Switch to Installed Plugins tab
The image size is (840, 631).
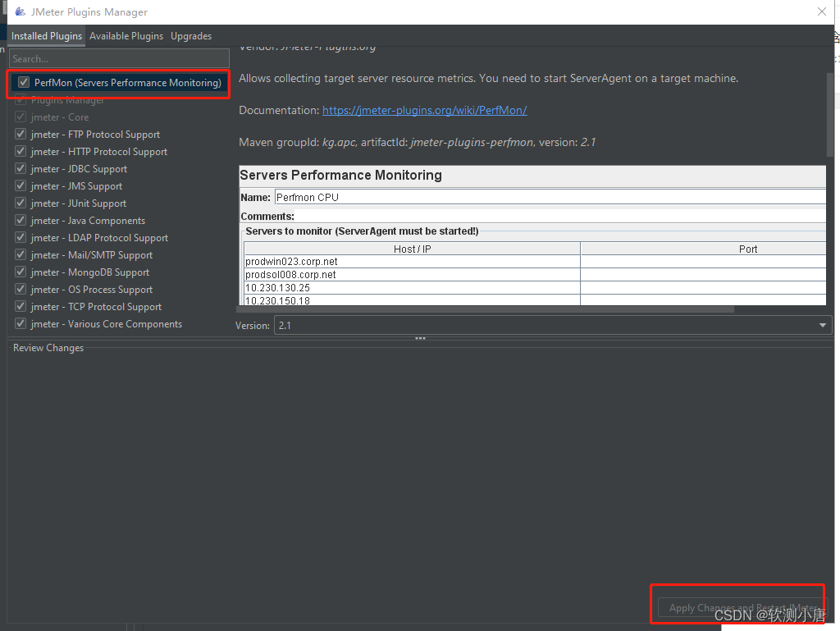pyautogui.click(x=47, y=36)
